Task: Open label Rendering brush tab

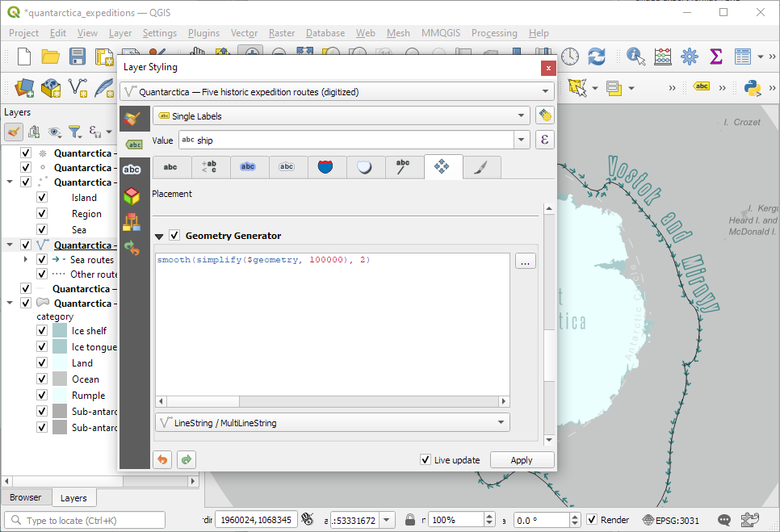Action: point(480,167)
